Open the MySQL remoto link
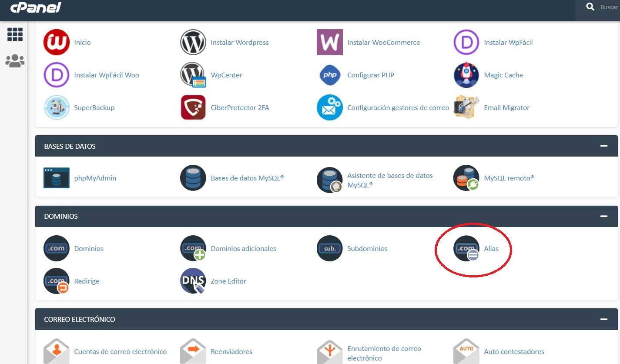Screen dimensions: 620x364 click(509, 178)
